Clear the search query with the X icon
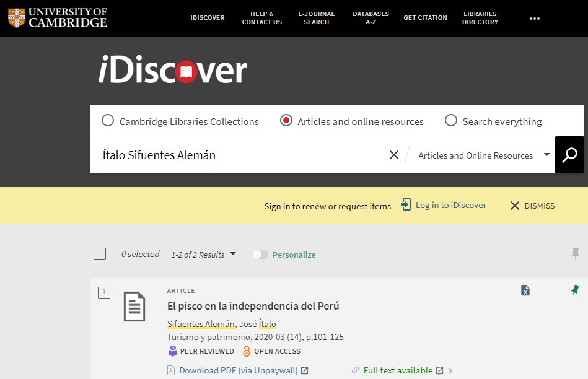This screenshot has height=379, width=588. (393, 155)
